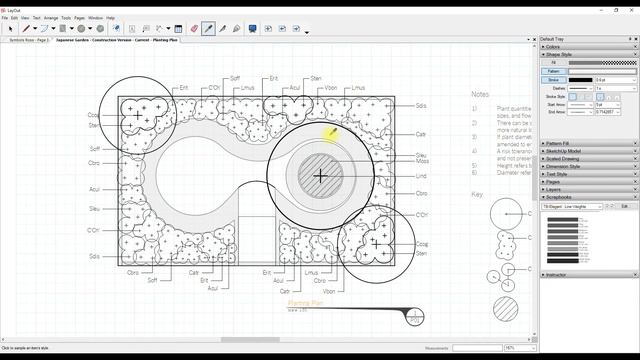This screenshot has width=640, height=360.
Task: Select the pink Erase tool
Action: tap(194, 29)
